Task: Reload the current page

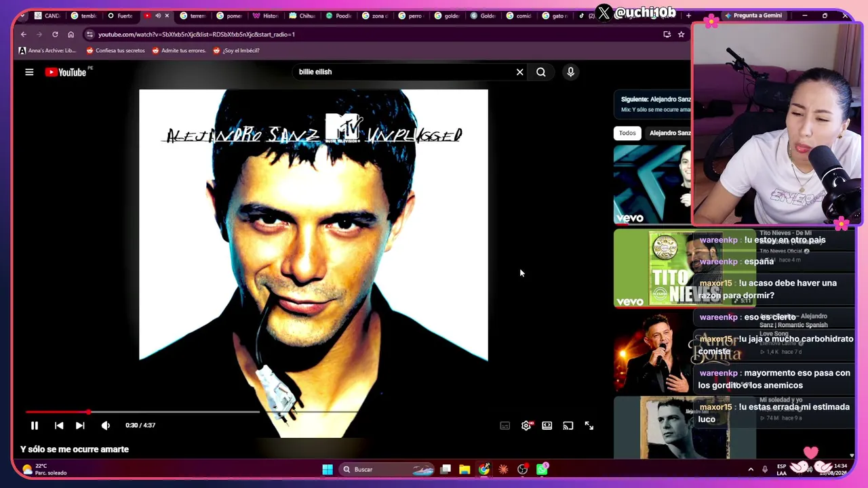Action: click(x=55, y=34)
